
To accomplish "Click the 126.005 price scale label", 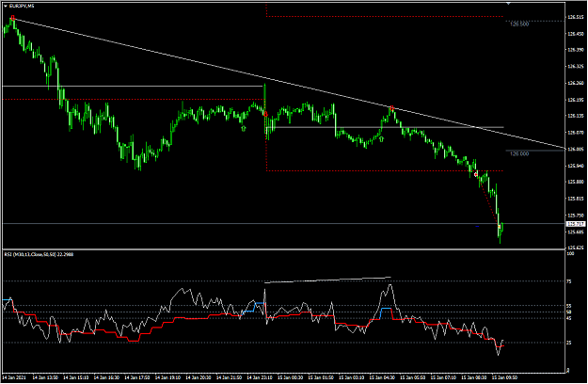I will (575, 150).
